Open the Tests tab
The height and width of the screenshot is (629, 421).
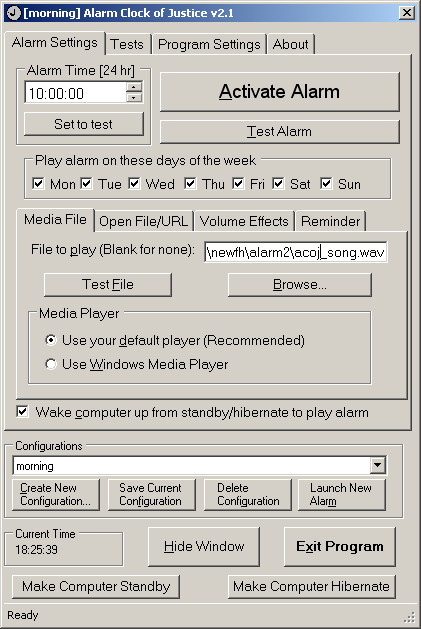[x=127, y=44]
